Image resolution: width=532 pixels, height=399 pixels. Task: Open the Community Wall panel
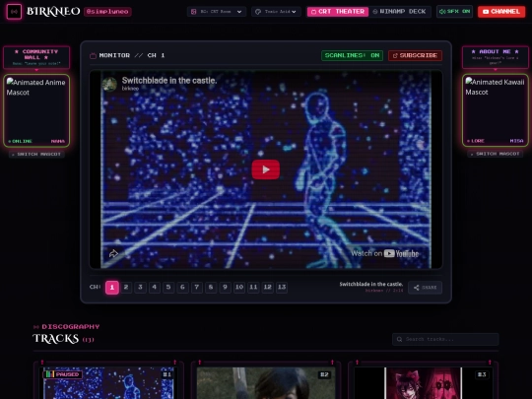coord(36,57)
